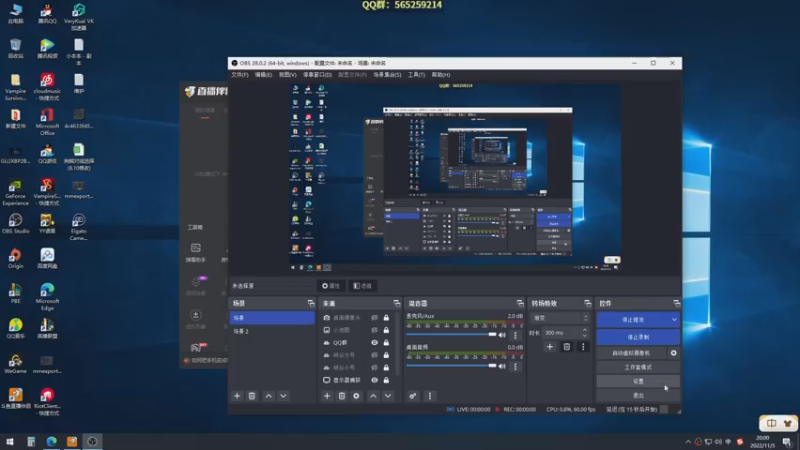This screenshot has width=800, height=450.
Task: Hide the QQ群 source via eye icon
Action: 374,343
